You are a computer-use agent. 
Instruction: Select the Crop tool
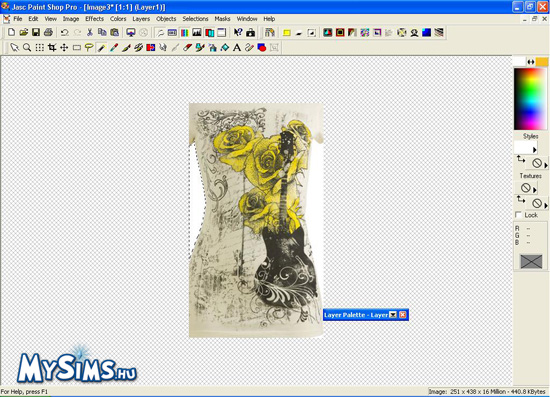(x=52, y=47)
